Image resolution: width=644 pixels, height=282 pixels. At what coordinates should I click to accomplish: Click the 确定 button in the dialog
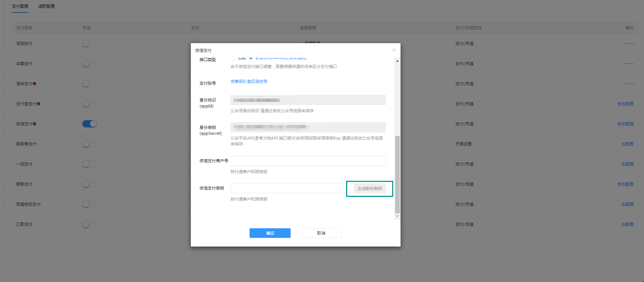point(270,233)
